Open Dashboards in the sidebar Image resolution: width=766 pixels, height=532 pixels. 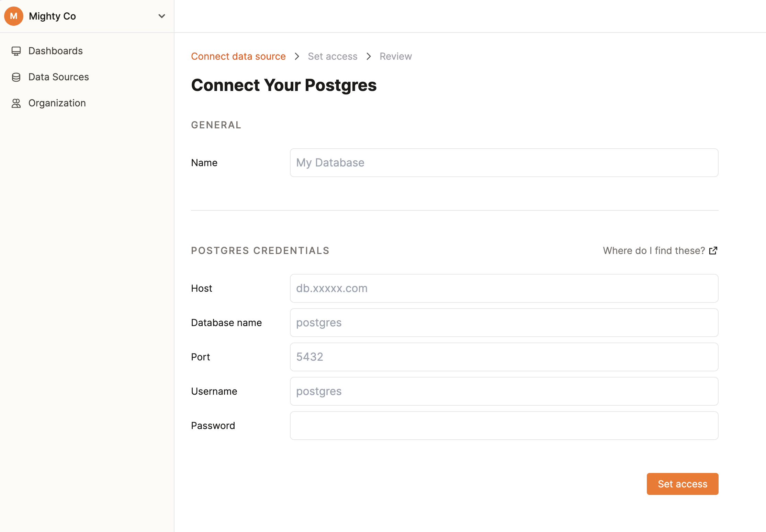[55, 51]
